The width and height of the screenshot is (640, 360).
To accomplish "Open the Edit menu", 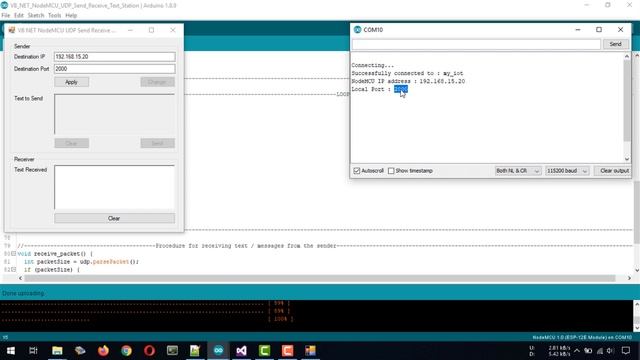I will (19, 16).
